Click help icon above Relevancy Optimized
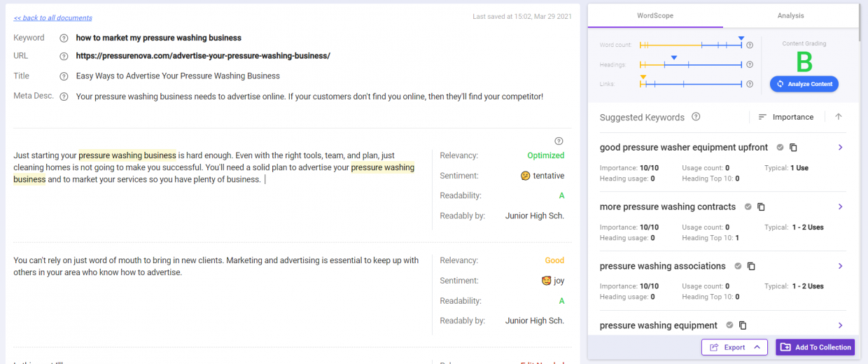Image resolution: width=868 pixels, height=364 pixels. coord(559,141)
